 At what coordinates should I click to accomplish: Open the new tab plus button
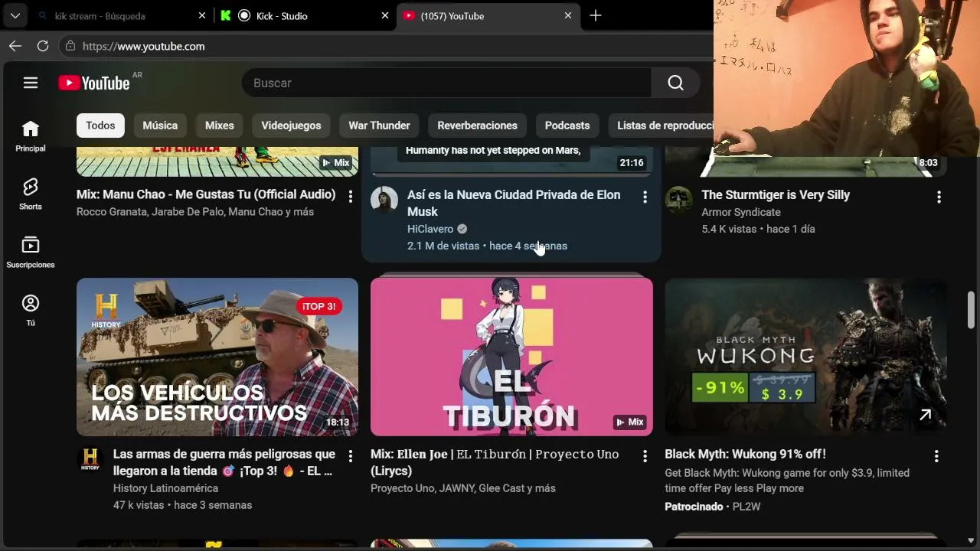pyautogui.click(x=596, y=15)
